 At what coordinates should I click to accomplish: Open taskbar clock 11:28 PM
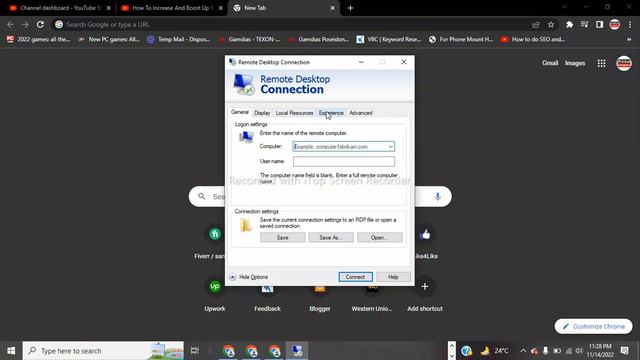point(600,351)
